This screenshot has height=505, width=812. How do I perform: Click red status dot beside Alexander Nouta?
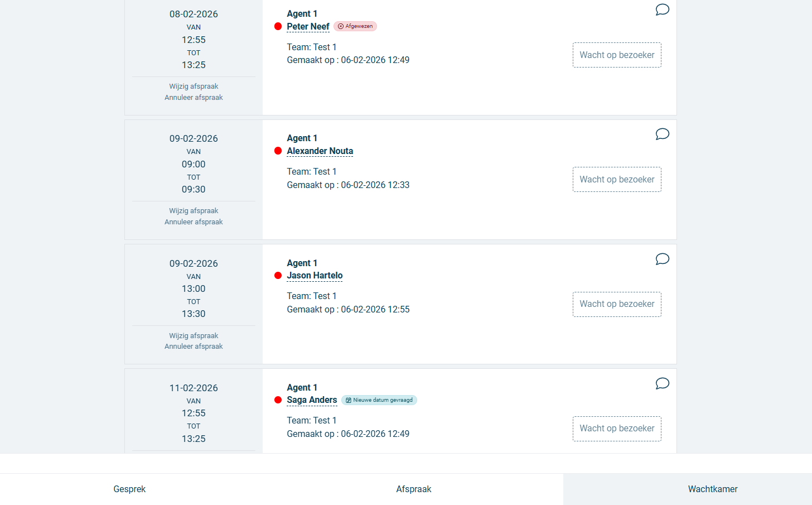(278, 151)
